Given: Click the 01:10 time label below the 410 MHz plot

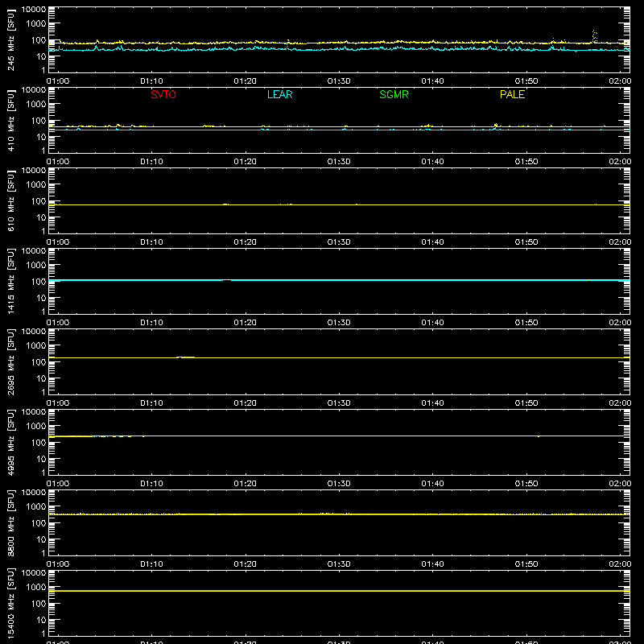Looking at the screenshot, I should [x=151, y=162].
